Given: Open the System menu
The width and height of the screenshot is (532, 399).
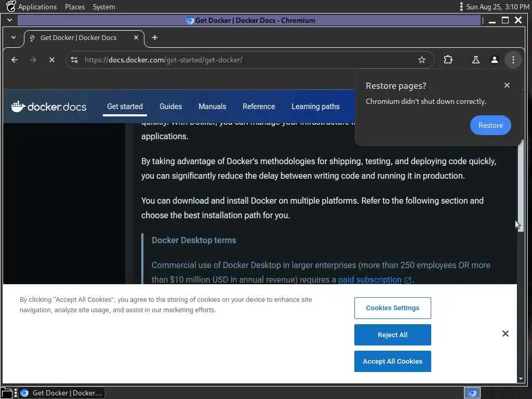Looking at the screenshot, I should coord(104,7).
